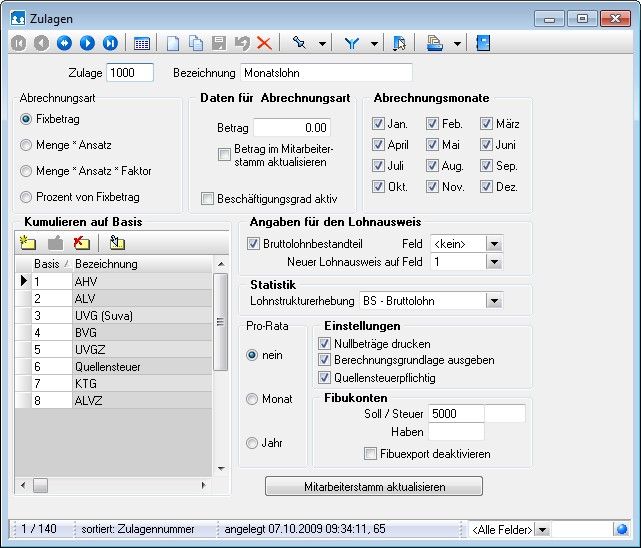
Task: Open the table view grid icon
Action: click(142, 43)
